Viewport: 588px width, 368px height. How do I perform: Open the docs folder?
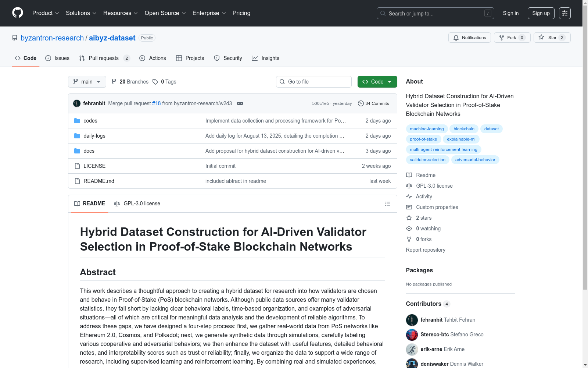89,151
